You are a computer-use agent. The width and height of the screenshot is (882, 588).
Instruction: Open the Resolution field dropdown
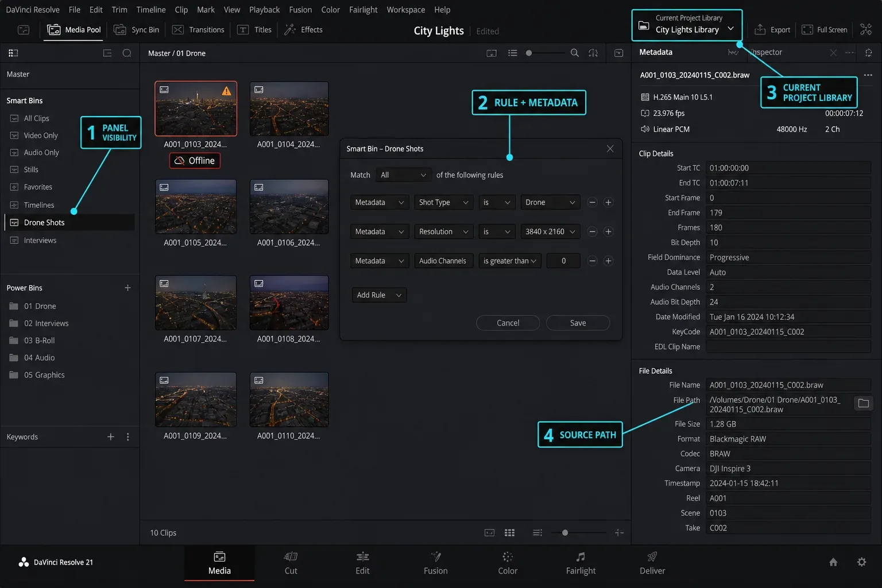pyautogui.click(x=444, y=231)
